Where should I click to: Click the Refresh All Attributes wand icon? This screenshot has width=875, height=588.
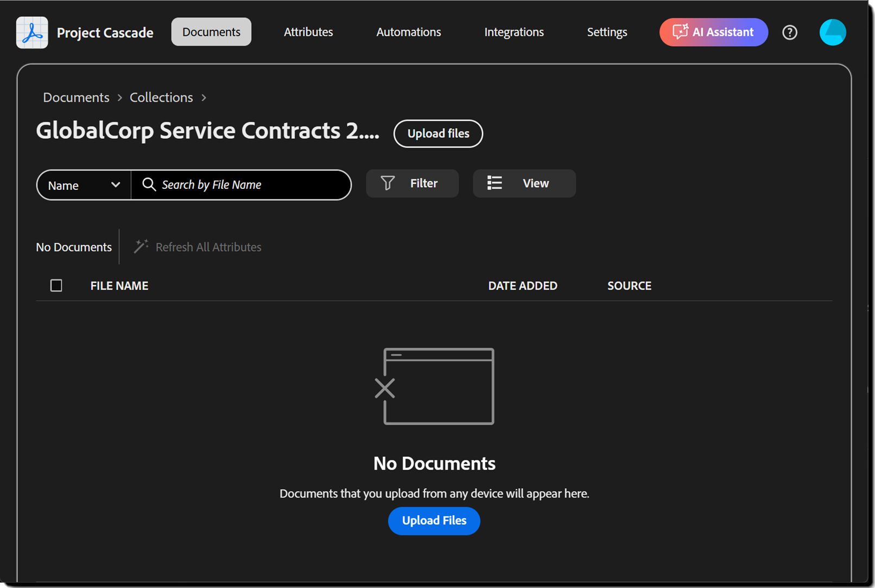pos(141,246)
